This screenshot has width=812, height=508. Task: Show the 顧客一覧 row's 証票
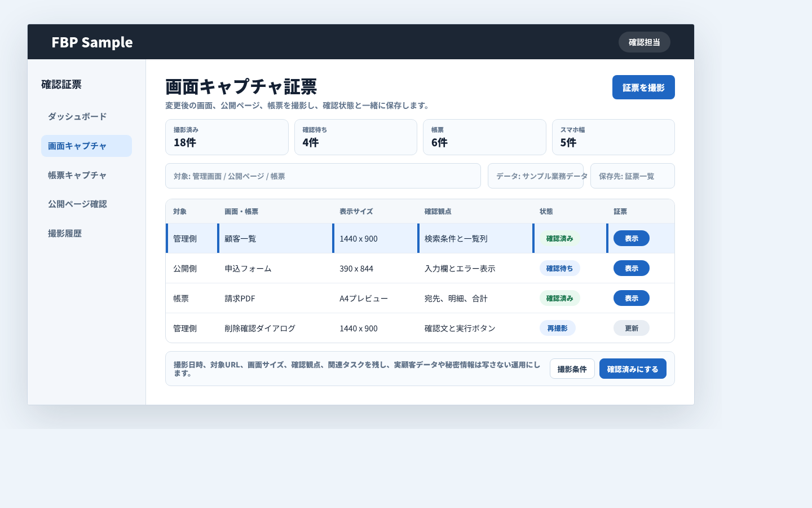point(632,239)
